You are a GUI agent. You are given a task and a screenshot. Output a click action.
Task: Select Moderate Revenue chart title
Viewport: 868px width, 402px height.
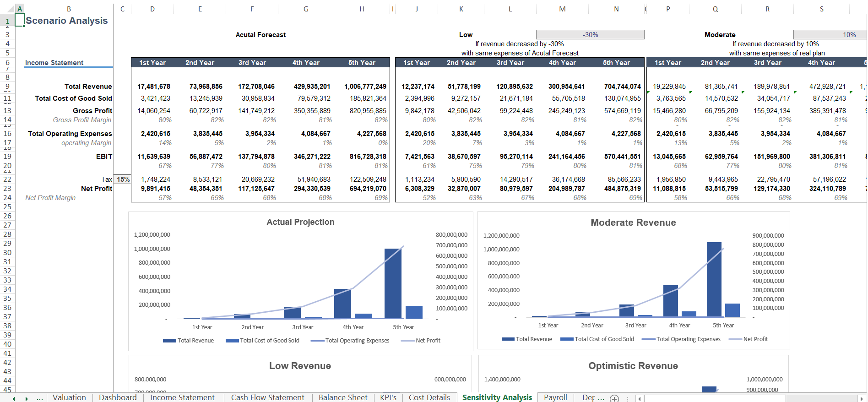(633, 223)
